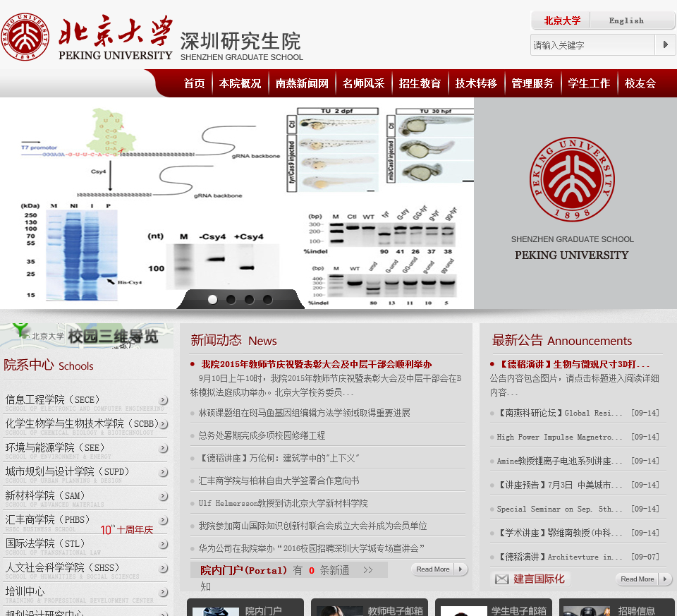677x616 pixels.
Task: Open news 总务处暑期完成多项校园修缮工程
Action: tap(262, 435)
